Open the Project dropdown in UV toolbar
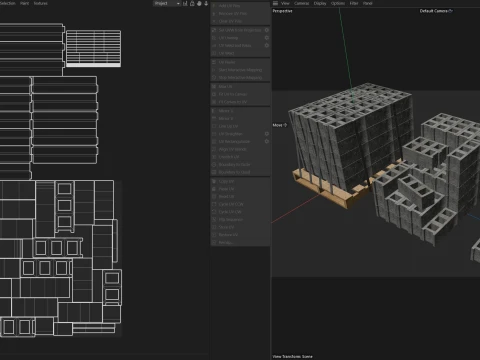Screen dimensions: 480x360 click(167, 3)
